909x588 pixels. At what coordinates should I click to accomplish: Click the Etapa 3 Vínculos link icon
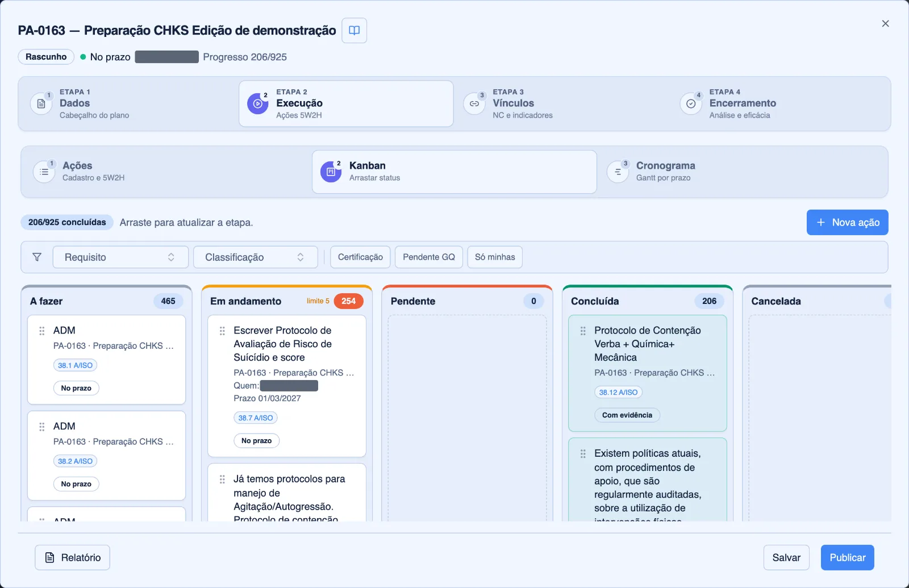coord(474,104)
